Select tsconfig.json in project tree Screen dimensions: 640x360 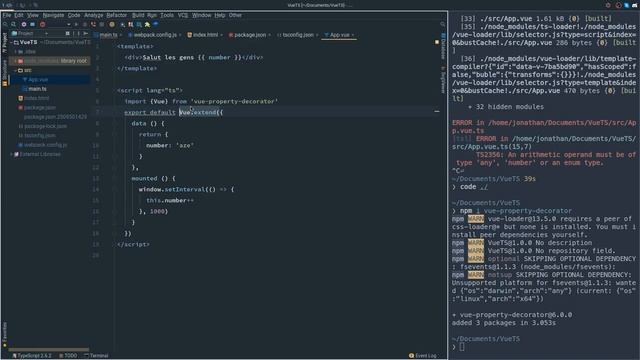[39, 136]
